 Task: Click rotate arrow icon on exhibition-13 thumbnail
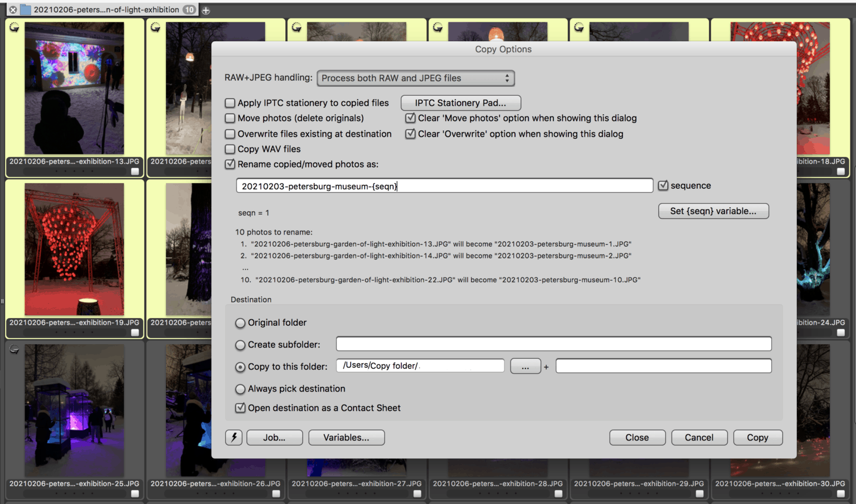coord(13,26)
